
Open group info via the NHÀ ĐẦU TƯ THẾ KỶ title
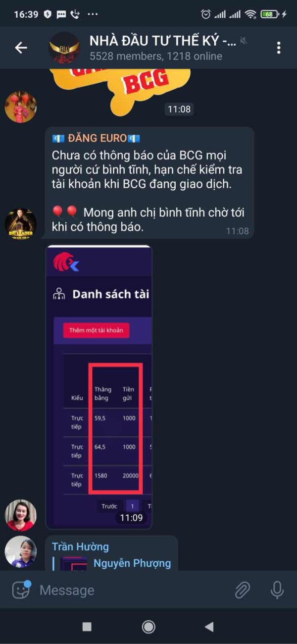coord(163,41)
